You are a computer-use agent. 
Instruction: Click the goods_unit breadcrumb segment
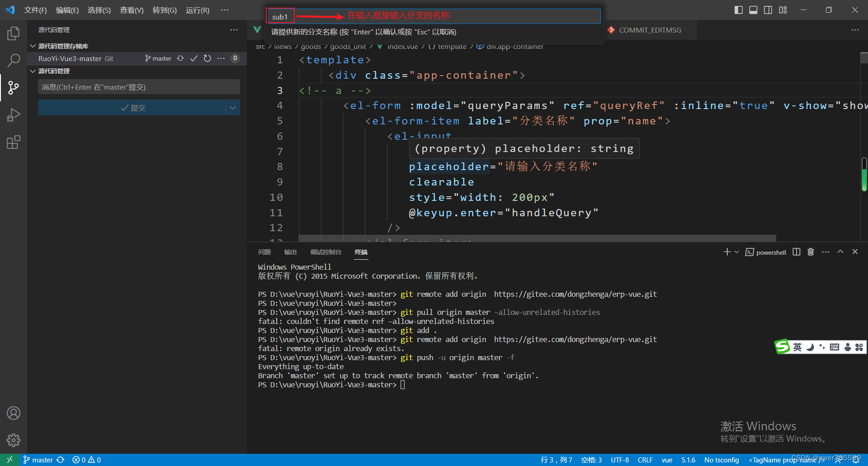348,46
